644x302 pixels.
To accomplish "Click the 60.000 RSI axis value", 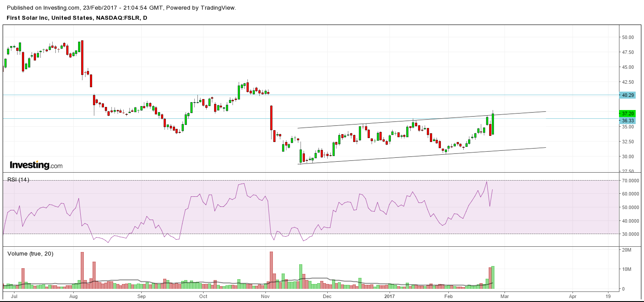I will 630,194.
